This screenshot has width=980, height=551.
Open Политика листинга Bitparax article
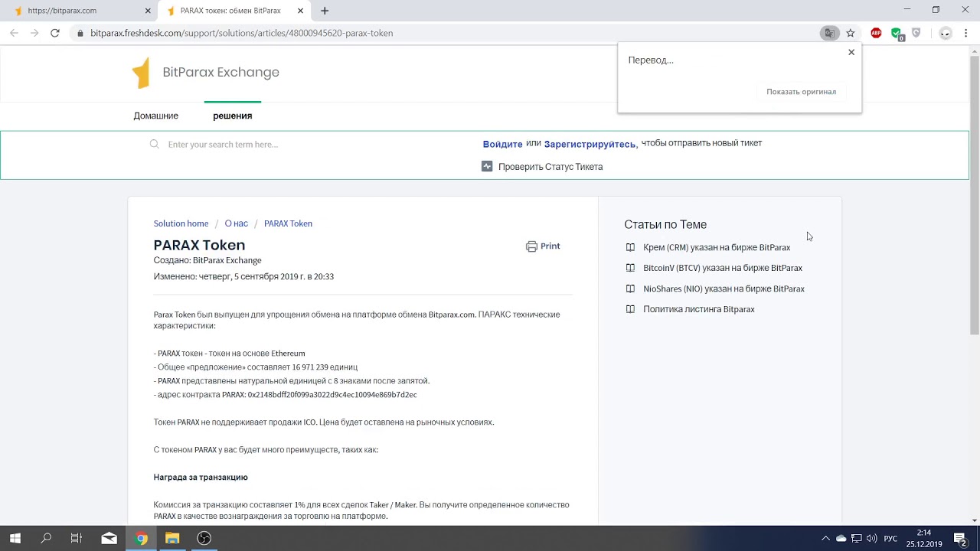(699, 309)
